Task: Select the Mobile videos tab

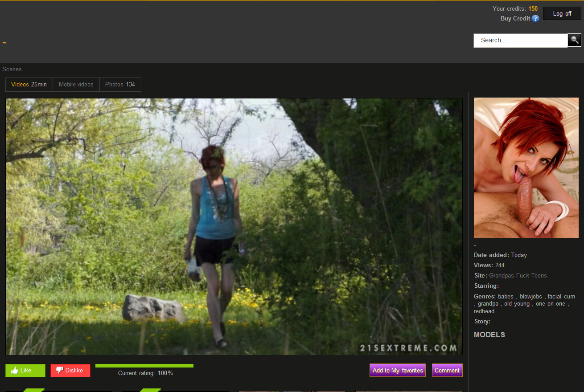Action: 76,84
